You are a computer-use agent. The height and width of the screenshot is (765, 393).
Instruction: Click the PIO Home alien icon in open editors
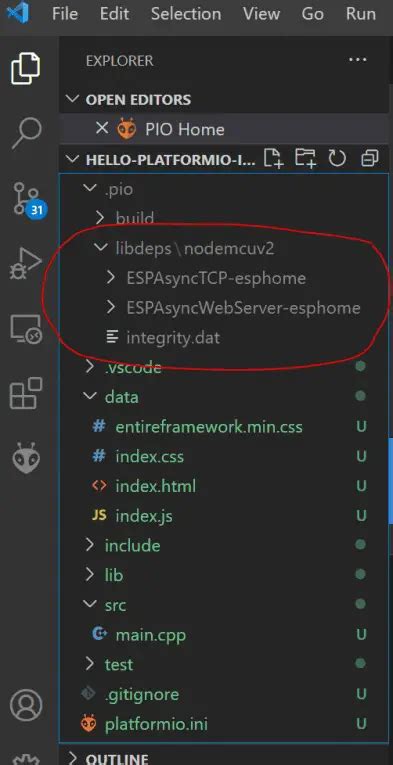tap(126, 129)
